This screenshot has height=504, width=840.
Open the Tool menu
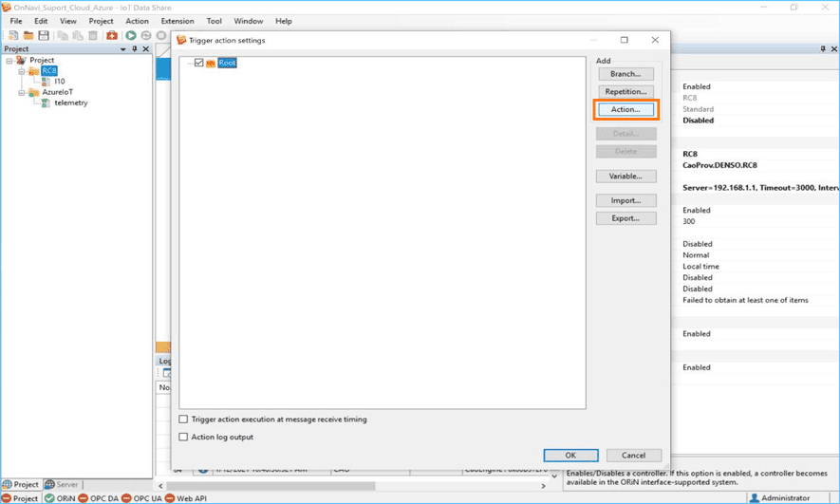point(214,21)
